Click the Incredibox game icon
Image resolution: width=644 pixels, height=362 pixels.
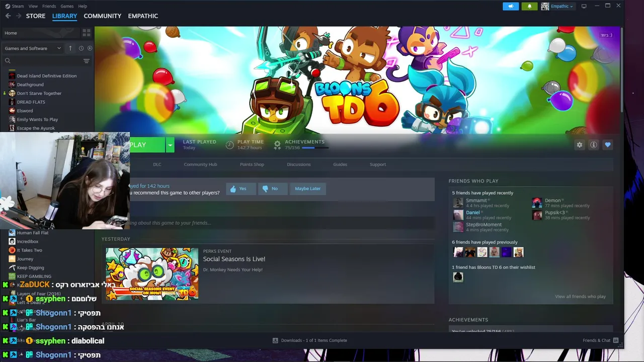coord(12,241)
